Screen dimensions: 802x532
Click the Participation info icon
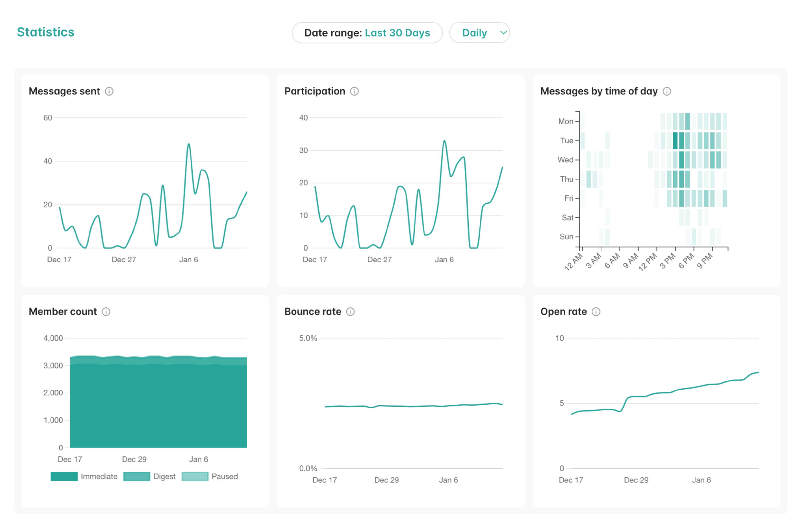[354, 91]
